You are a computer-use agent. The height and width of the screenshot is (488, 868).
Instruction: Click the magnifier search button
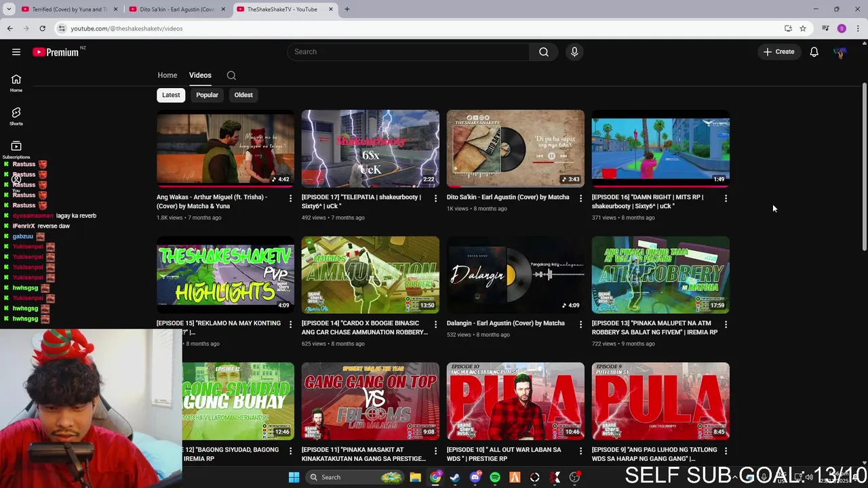pos(544,52)
